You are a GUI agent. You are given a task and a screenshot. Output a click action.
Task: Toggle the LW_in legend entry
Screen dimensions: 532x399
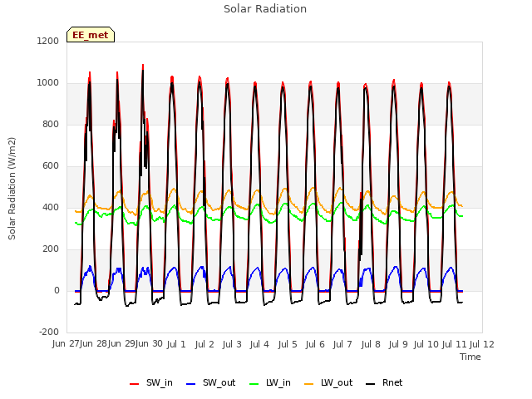click(270, 382)
